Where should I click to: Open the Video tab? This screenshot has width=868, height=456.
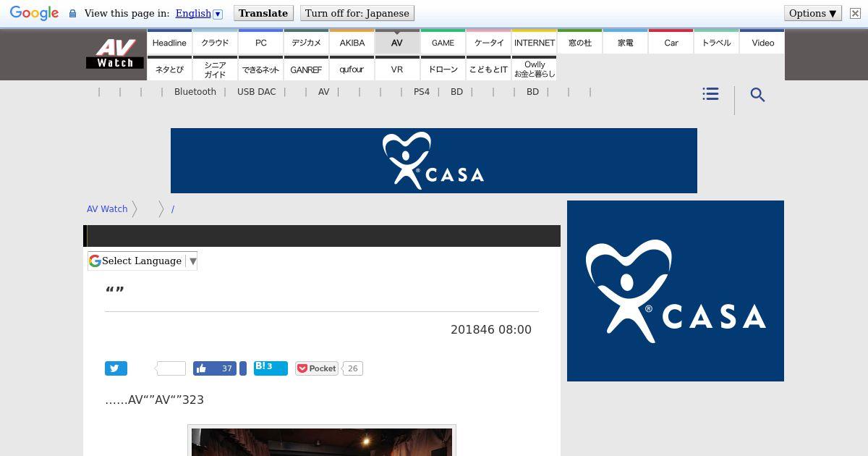pos(762,42)
